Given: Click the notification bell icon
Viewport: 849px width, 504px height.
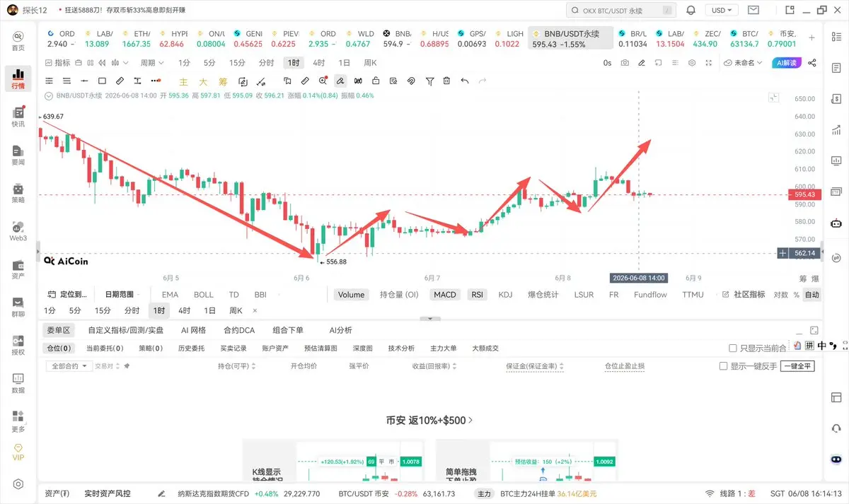Looking at the screenshot, I should pyautogui.click(x=691, y=11).
